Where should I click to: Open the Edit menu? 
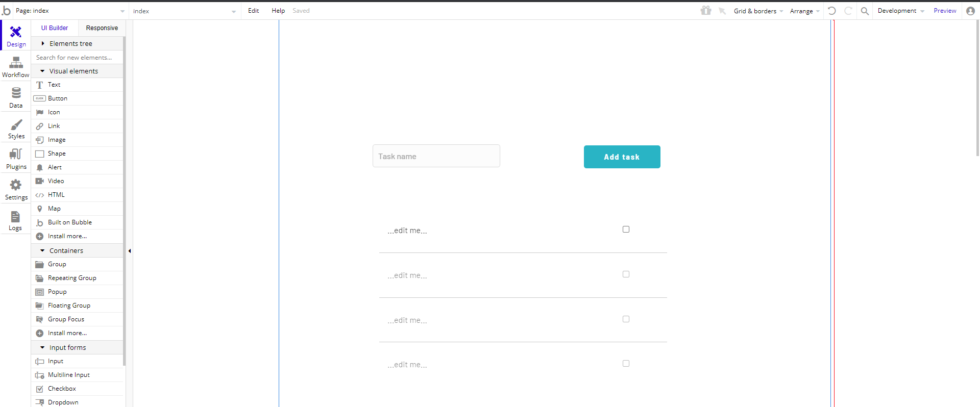tap(253, 11)
